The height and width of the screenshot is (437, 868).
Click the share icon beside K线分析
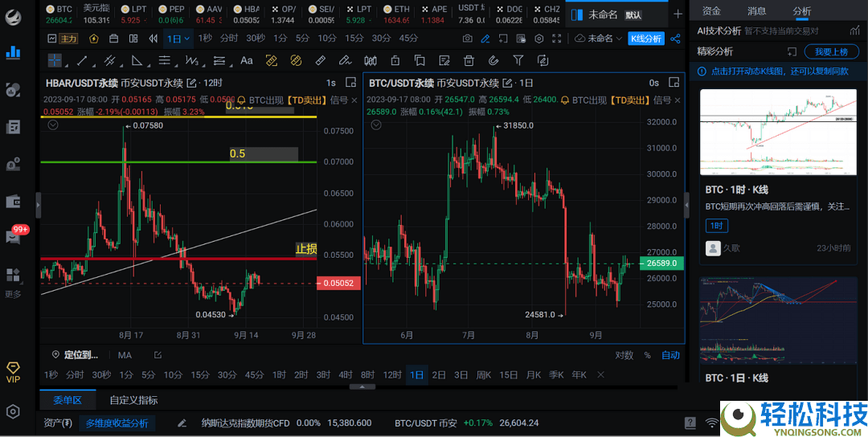[x=676, y=39]
